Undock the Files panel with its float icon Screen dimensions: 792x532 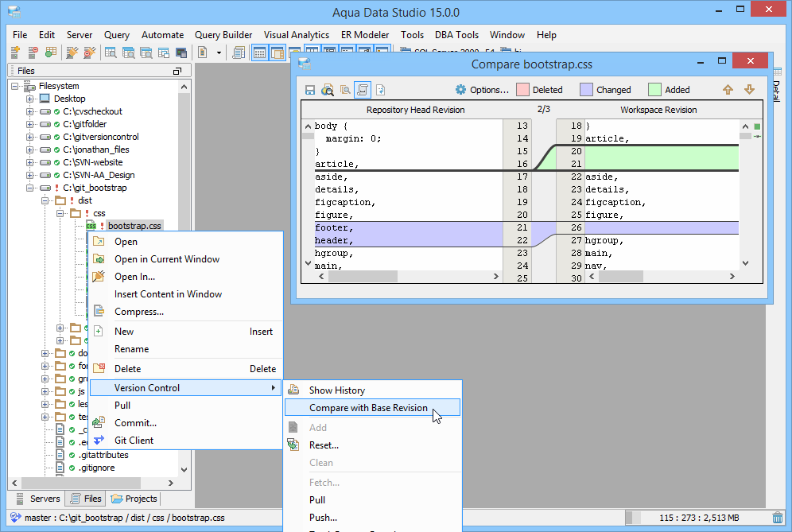point(177,72)
